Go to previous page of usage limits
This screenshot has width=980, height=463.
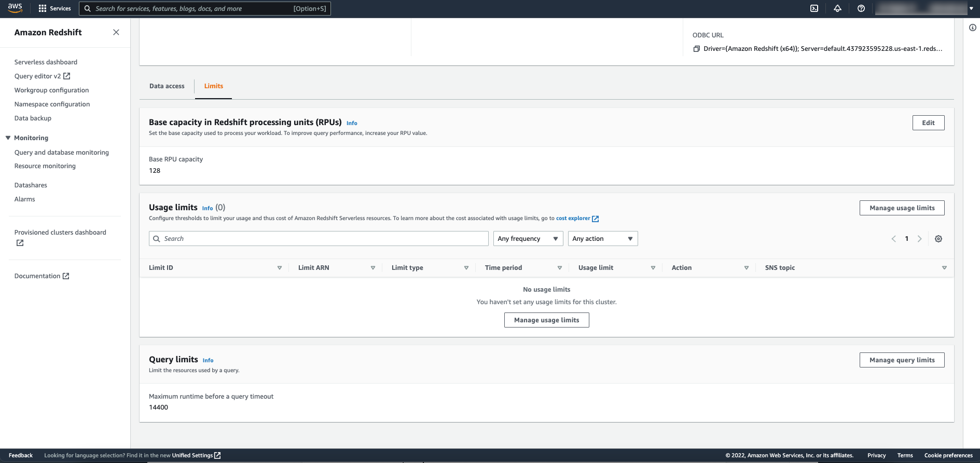click(893, 239)
